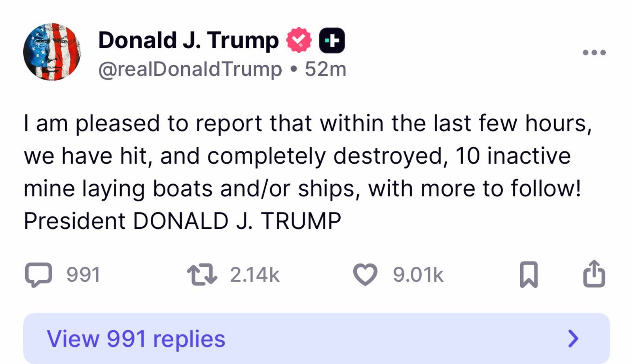This screenshot has width=633, height=364.
Task: Tap the share upload icon
Action: [x=594, y=273]
